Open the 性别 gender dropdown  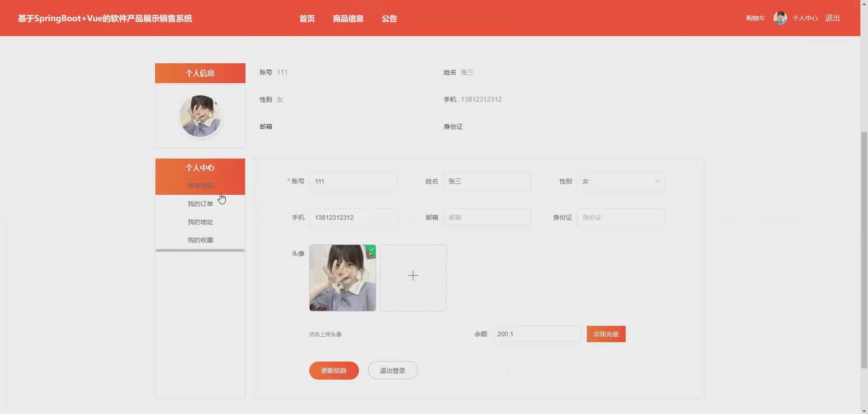coord(621,181)
